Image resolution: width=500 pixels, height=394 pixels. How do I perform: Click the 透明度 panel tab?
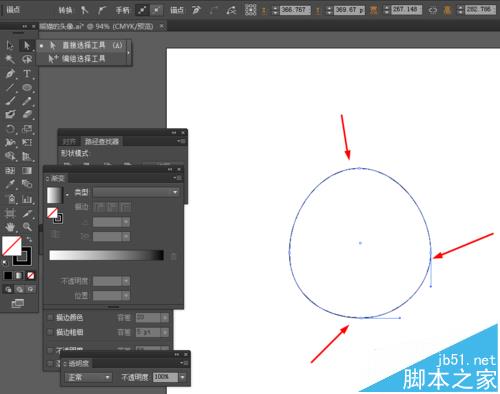pyautogui.click(x=76, y=363)
